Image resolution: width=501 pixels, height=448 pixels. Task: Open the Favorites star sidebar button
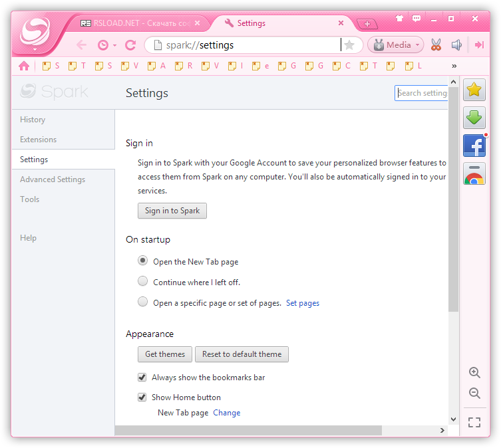[x=474, y=90]
